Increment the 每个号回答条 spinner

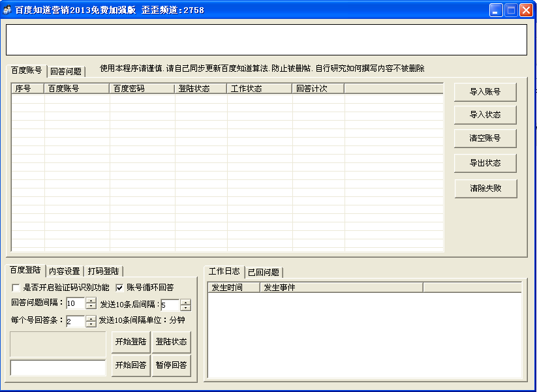click(89, 318)
